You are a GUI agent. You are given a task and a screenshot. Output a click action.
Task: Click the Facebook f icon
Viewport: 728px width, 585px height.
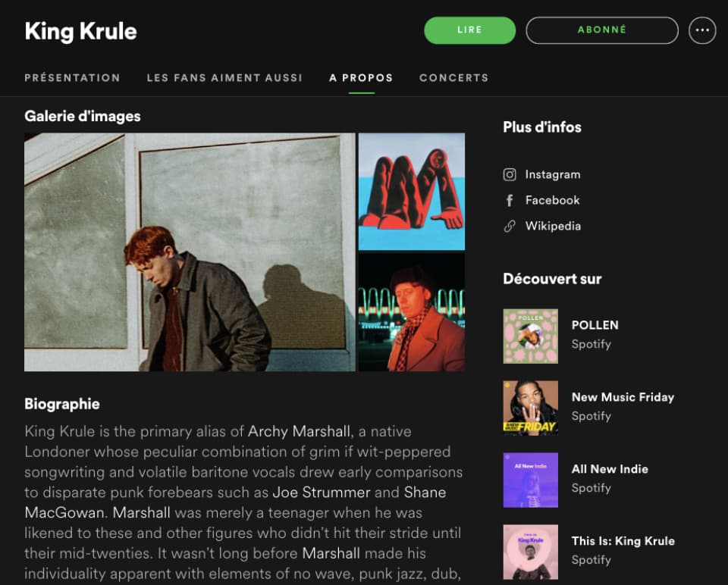coord(510,200)
